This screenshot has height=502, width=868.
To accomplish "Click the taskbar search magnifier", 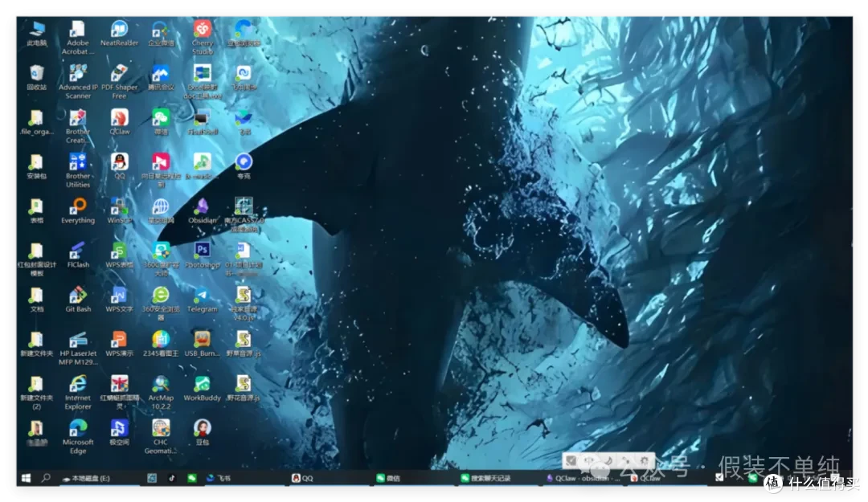I will tap(46, 478).
